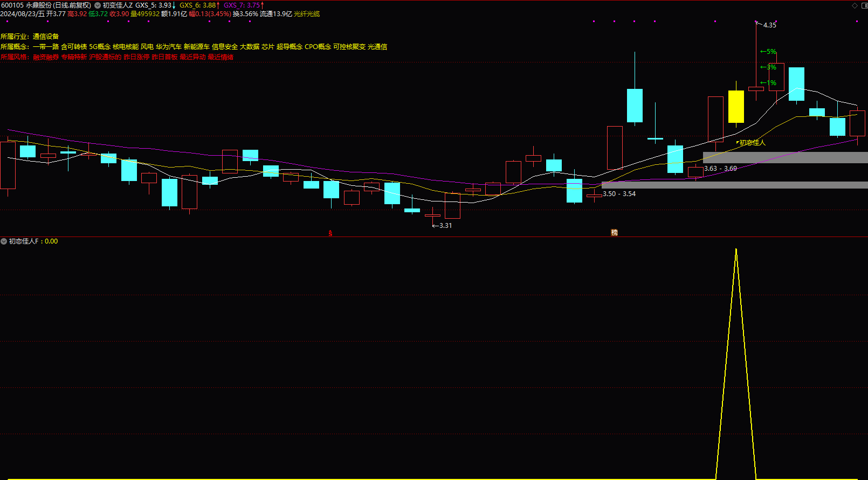Click the 流通13.9亿 float value
Viewport: 868px width, 480px height.
point(276,14)
